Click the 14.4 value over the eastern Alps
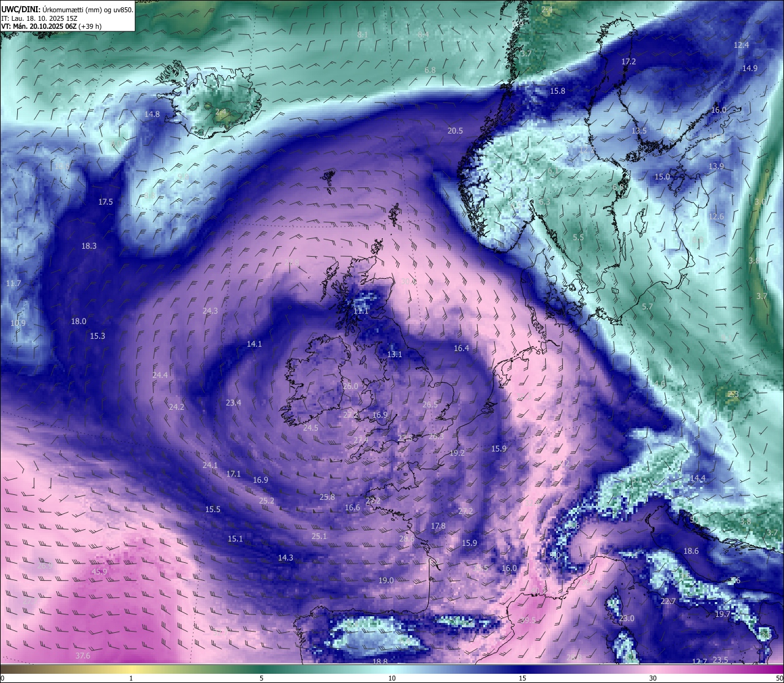Viewport: 784px width, 683px height. 698,478
